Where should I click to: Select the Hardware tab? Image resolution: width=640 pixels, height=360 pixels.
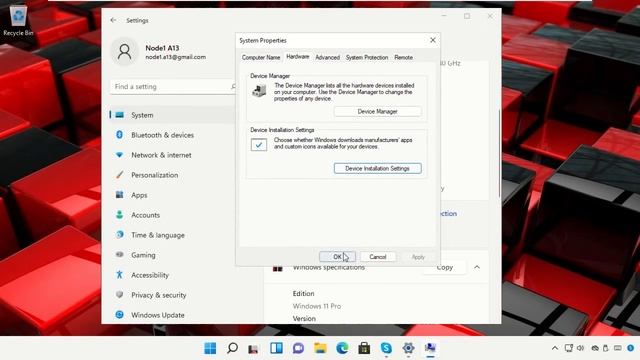point(298,57)
